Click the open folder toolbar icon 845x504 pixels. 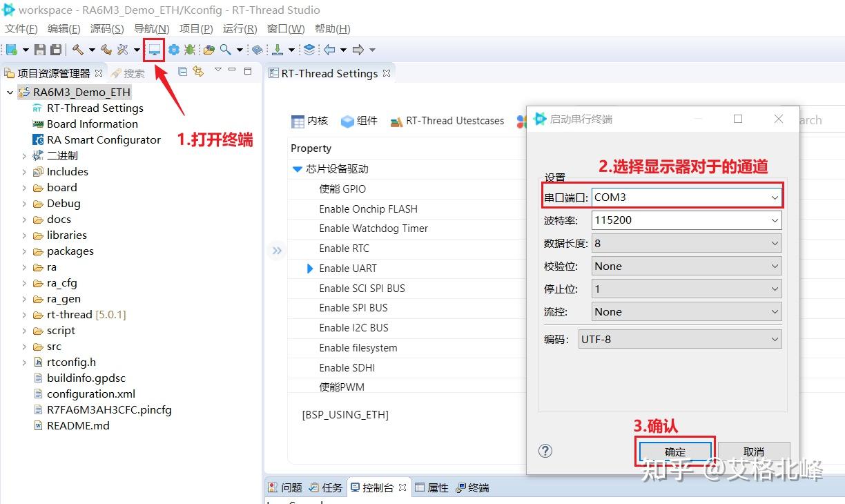tap(208, 50)
